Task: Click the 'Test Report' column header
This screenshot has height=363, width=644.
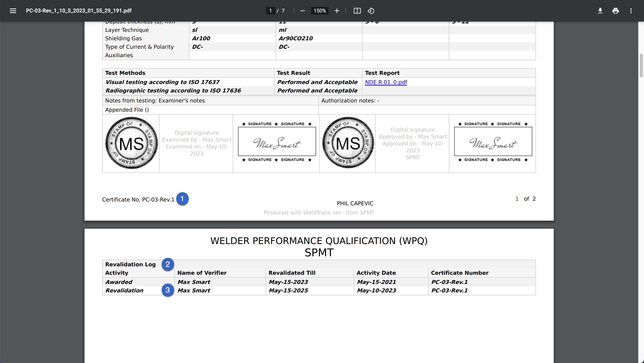Action: click(382, 73)
